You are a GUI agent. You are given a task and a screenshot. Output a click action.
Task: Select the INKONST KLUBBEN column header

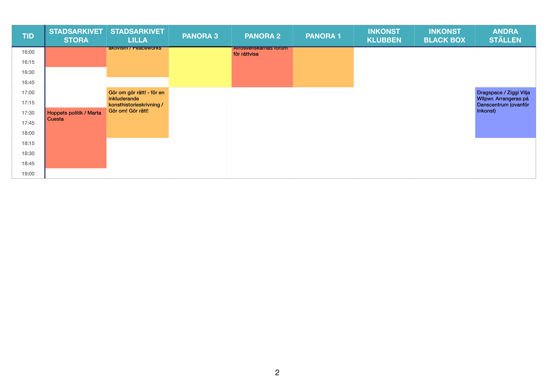pyautogui.click(x=384, y=36)
